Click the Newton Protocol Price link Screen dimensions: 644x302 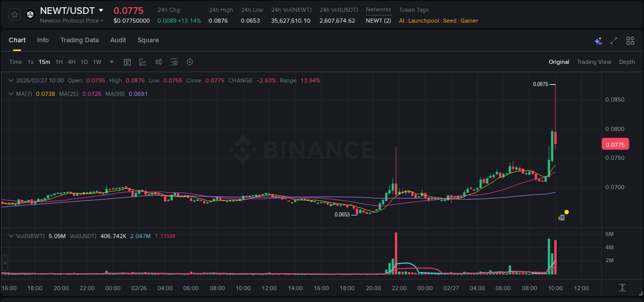(x=69, y=21)
